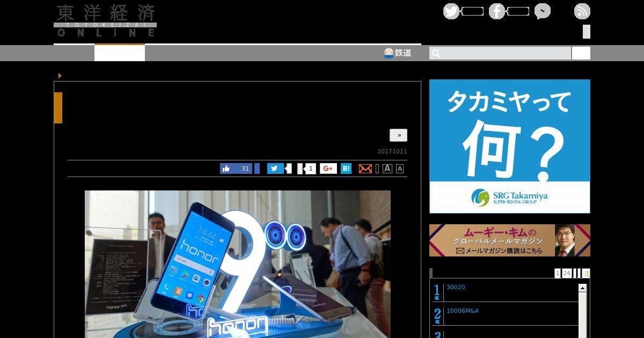This screenshot has width=644, height=338.
Task: Click the blue Twitter tweet share button
Action: click(x=275, y=168)
